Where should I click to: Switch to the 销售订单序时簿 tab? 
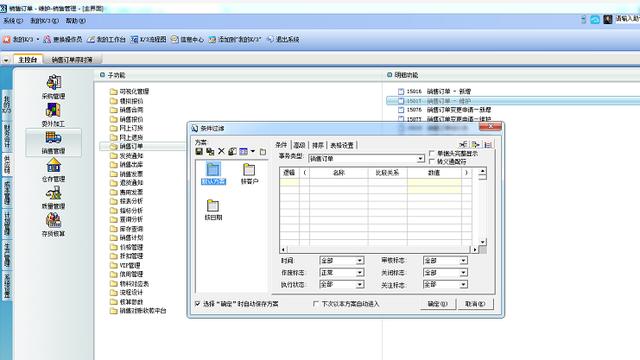point(72,60)
